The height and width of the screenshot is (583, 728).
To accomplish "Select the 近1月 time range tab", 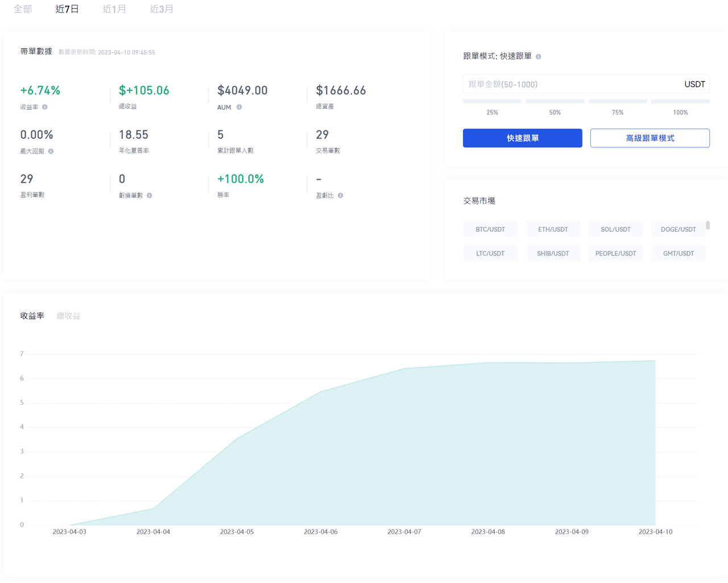I will click(x=114, y=9).
